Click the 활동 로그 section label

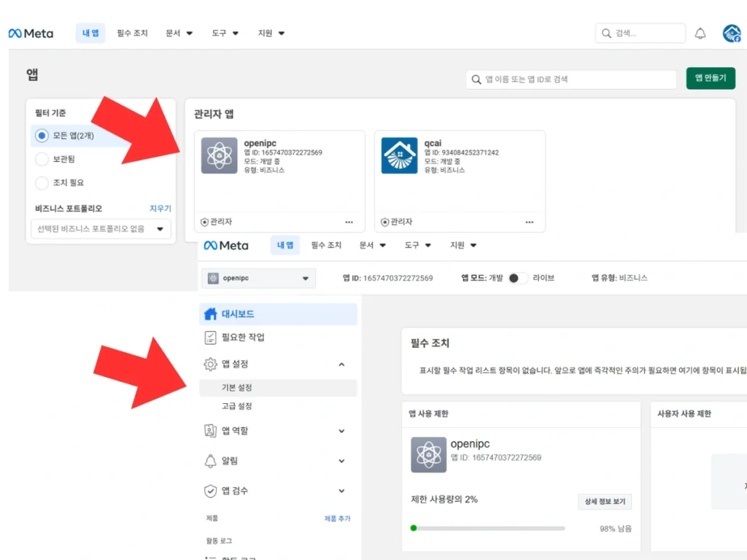click(219, 541)
